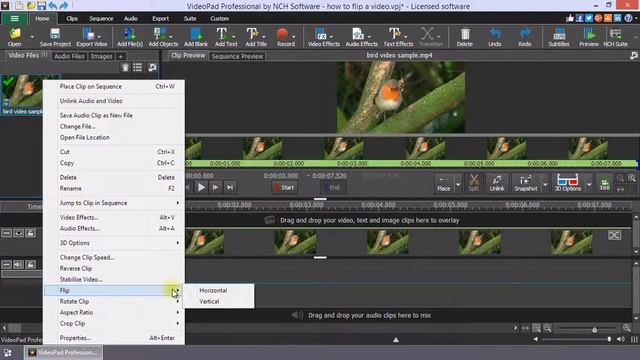
Task: Open the Snapshot dropdown arrow
Action: (x=545, y=184)
